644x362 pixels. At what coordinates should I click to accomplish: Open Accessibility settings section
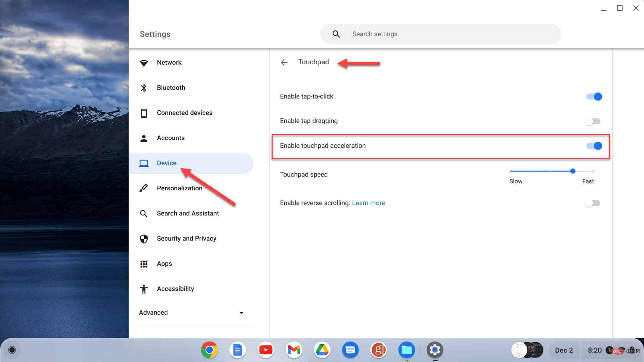pos(176,289)
